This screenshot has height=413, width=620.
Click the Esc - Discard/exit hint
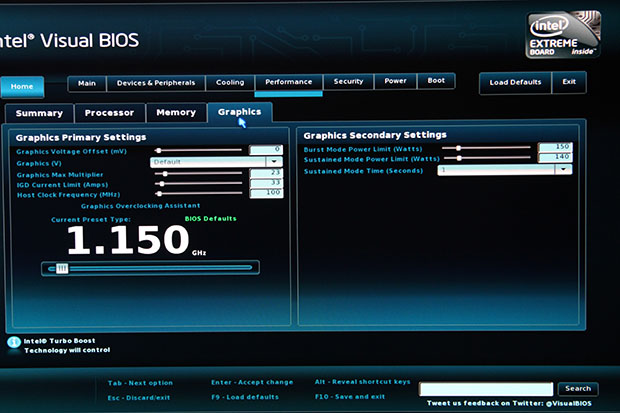coord(139,398)
